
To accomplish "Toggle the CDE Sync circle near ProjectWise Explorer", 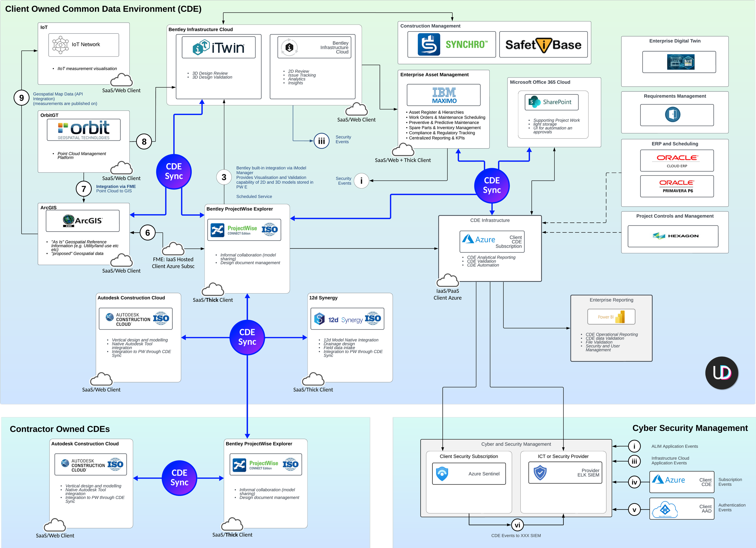I will [247, 337].
